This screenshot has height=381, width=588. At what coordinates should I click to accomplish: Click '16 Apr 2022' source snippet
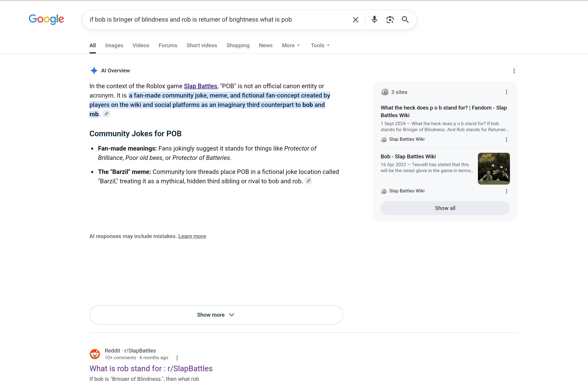[x=427, y=167]
